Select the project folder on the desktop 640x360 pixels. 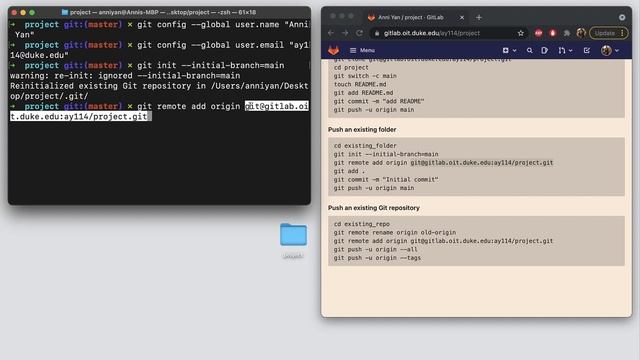[x=293, y=235]
